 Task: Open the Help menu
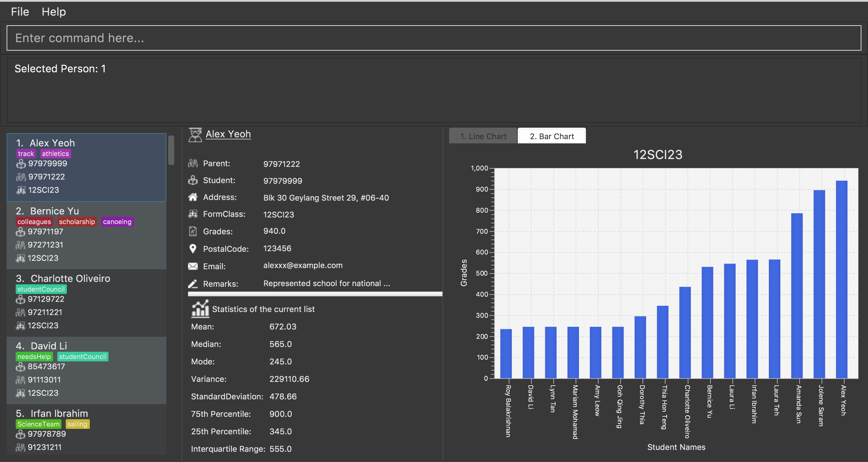tap(54, 12)
